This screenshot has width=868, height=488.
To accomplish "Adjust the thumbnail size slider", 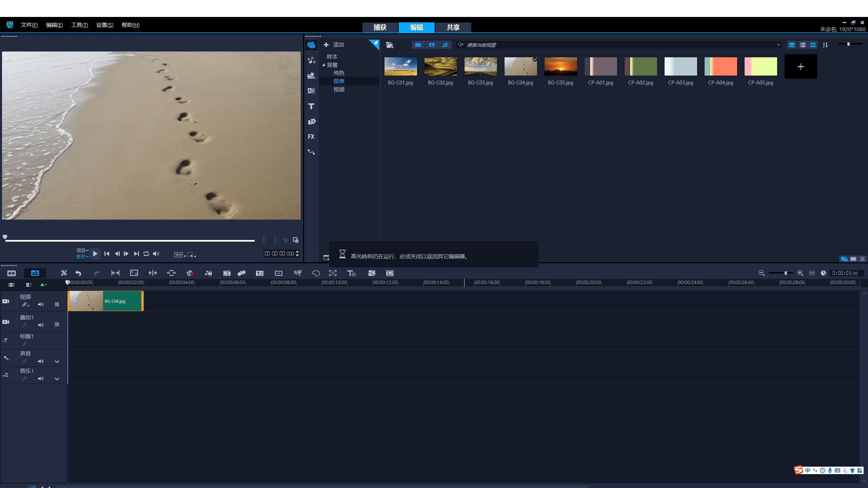I will tap(850, 44).
